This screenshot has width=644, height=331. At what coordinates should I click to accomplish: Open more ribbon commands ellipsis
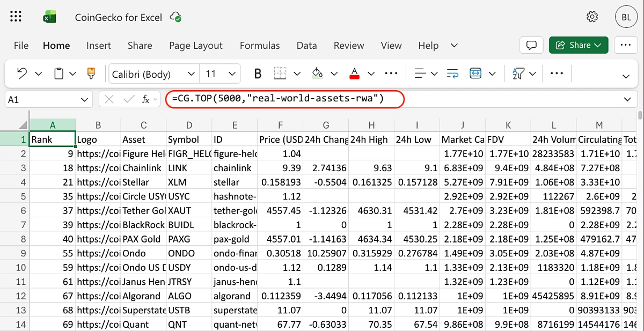pyautogui.click(x=557, y=73)
